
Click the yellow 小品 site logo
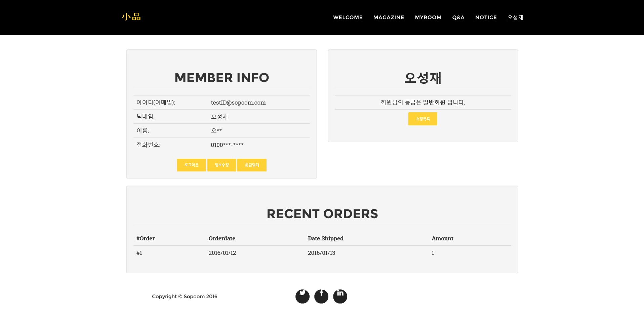pos(131,17)
